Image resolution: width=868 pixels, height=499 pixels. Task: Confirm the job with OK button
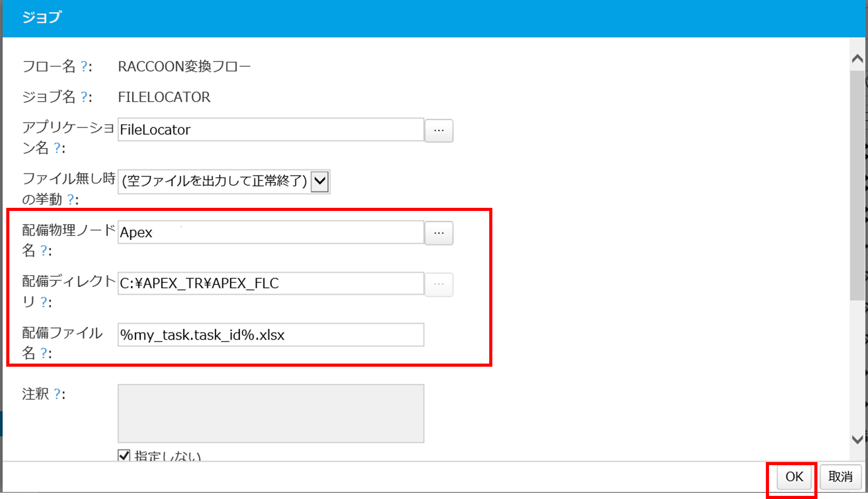pyautogui.click(x=795, y=477)
